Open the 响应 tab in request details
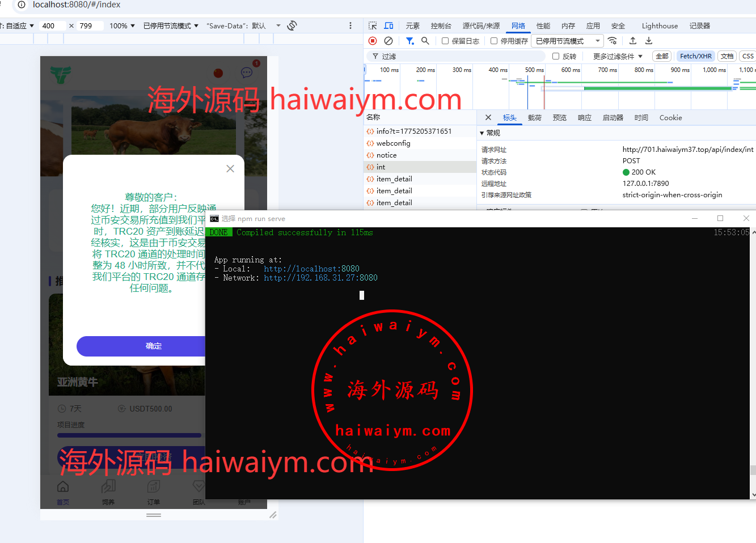 pos(584,118)
